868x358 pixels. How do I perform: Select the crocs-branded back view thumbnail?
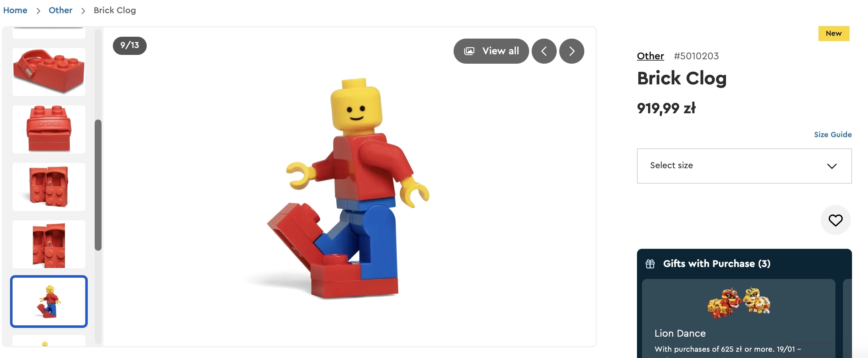pos(49,129)
